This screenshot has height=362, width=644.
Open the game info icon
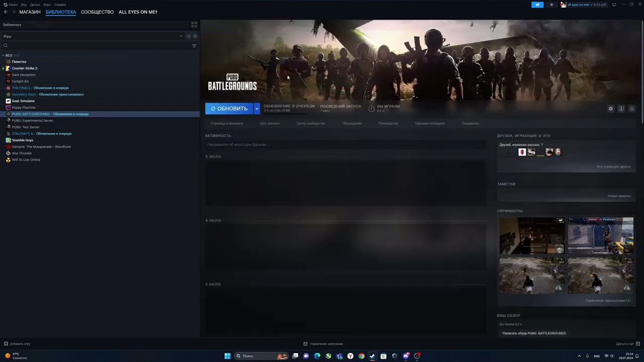point(621,109)
